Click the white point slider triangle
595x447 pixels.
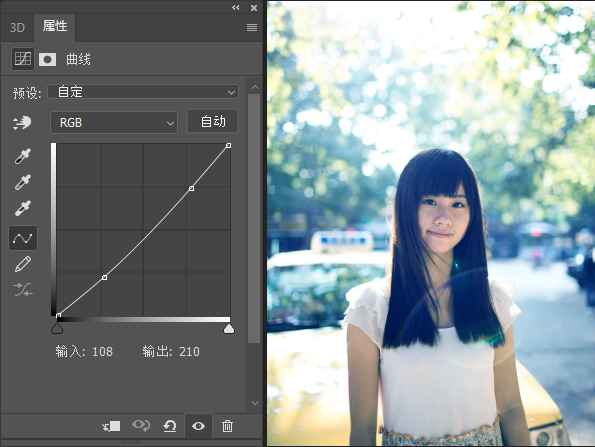(229, 329)
